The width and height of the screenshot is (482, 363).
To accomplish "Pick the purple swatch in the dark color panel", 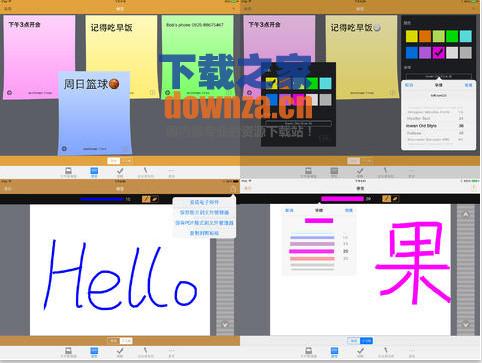I will (x=425, y=52).
